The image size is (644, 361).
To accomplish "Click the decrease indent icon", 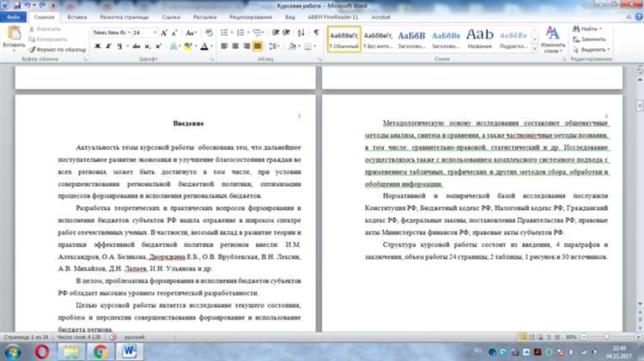I will coord(276,33).
